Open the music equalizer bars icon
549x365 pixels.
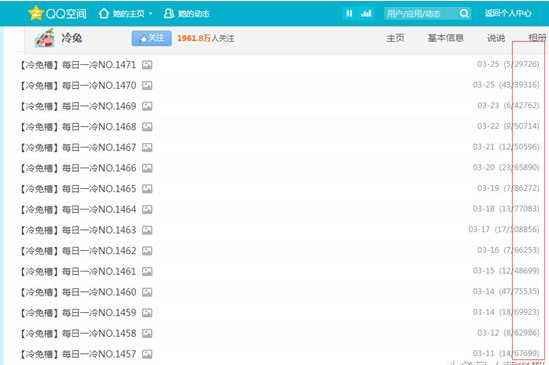tap(366, 13)
